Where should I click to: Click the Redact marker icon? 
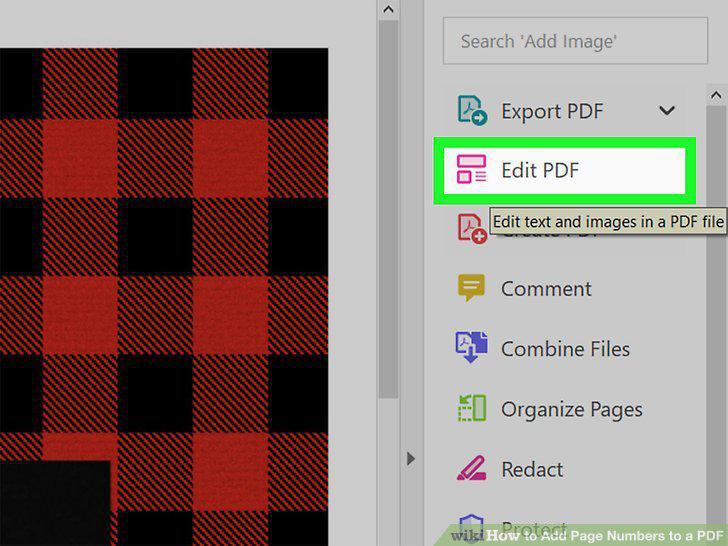click(471, 468)
